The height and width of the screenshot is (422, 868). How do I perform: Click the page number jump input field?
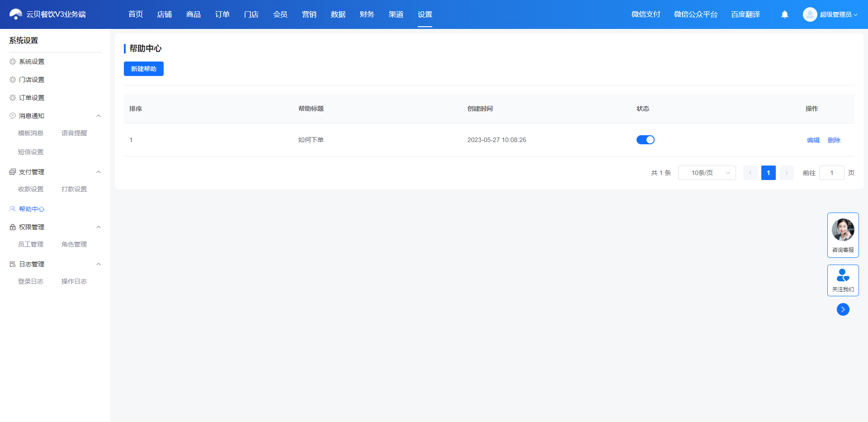point(832,173)
